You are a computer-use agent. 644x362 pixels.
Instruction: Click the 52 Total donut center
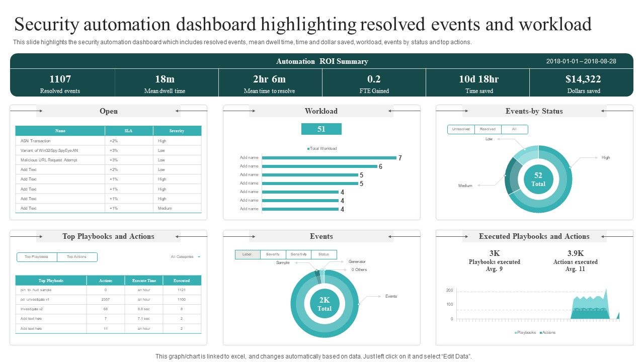(538, 179)
